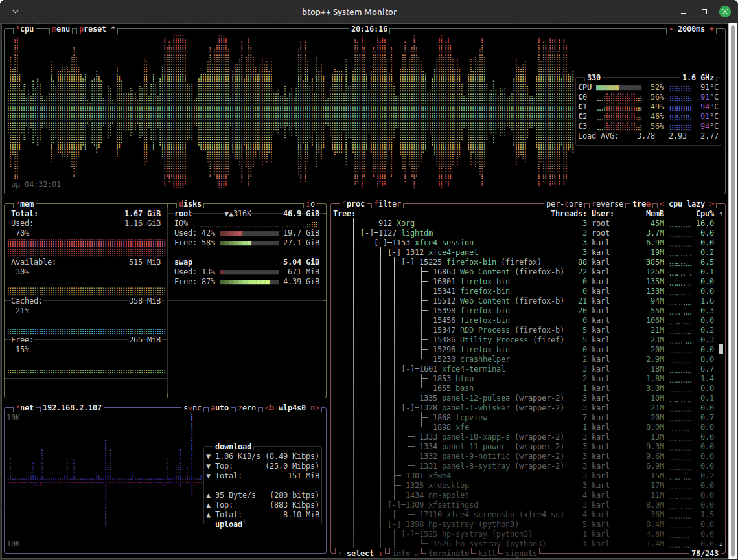Toggle io mode for disks
This screenshot has height=560, width=738.
tap(310, 204)
